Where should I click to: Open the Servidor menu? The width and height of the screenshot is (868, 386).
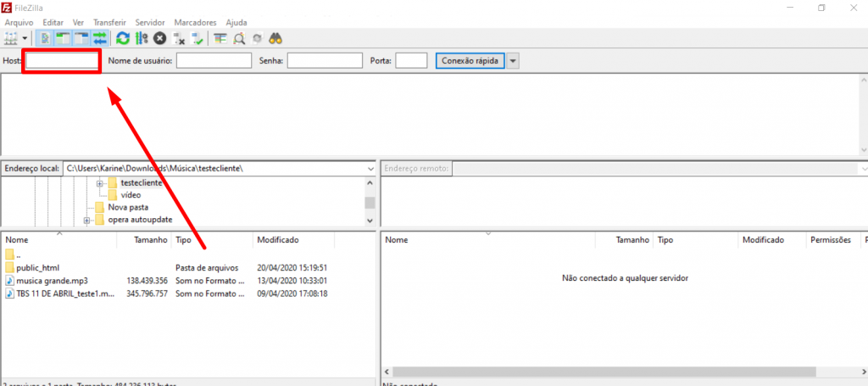[x=150, y=23]
